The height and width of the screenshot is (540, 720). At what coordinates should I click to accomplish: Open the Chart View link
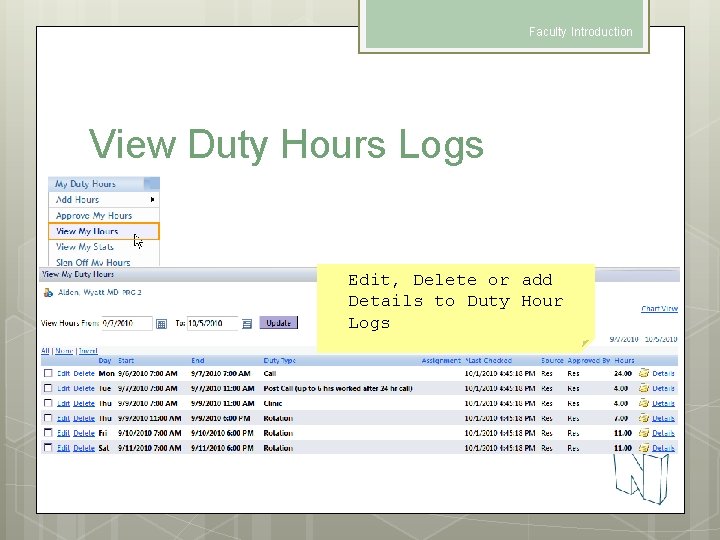(x=659, y=309)
